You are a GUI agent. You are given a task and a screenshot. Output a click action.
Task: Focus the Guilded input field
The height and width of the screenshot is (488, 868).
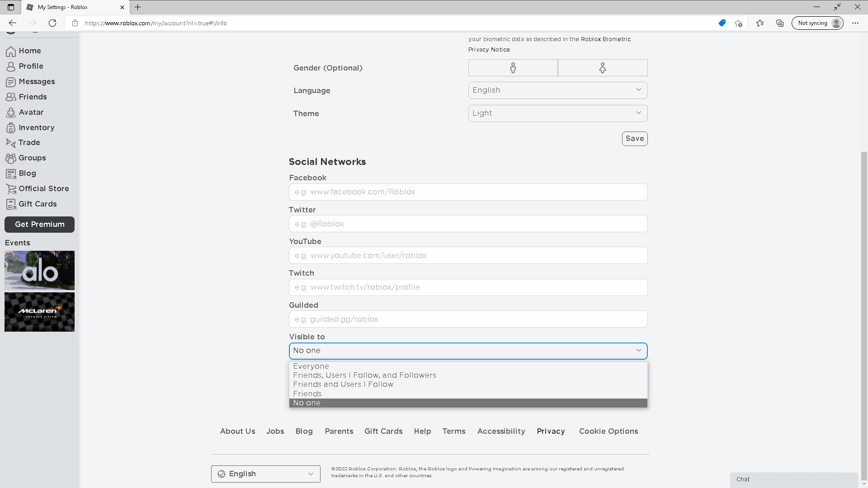click(468, 319)
